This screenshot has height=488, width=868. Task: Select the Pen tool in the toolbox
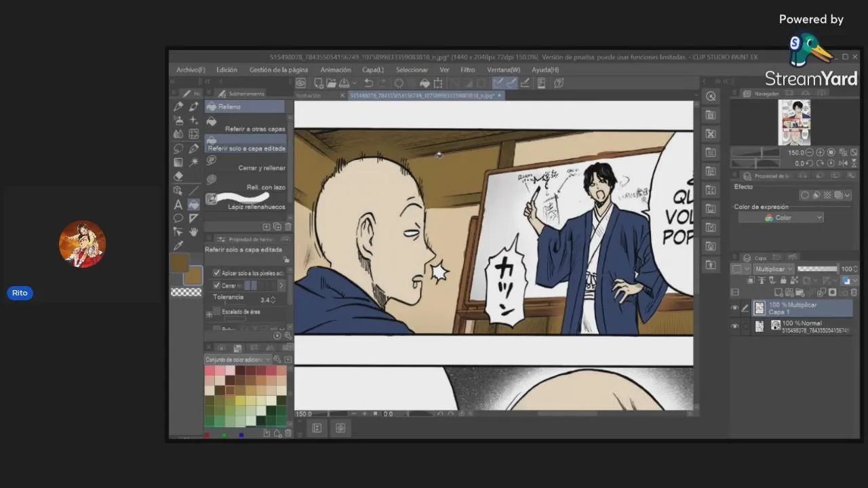178,106
